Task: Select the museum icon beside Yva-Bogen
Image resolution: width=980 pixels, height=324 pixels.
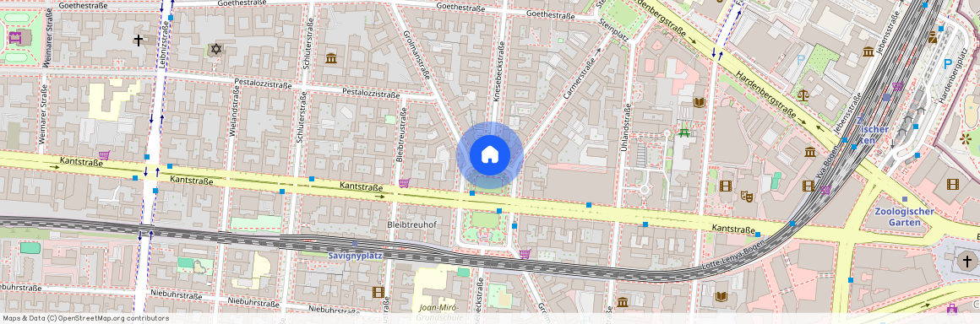Action: tap(811, 152)
